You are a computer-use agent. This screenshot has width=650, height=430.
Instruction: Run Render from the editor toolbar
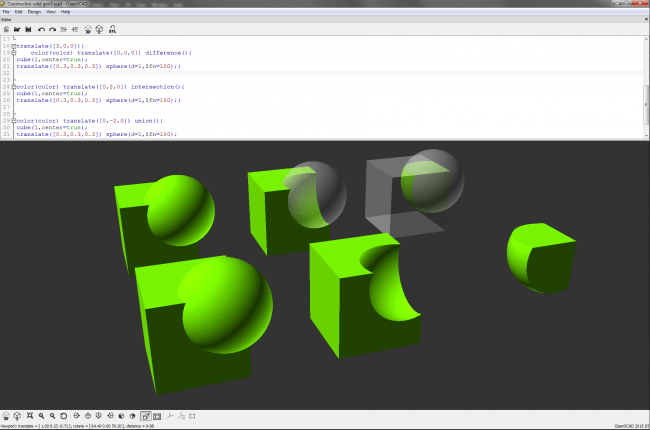pyautogui.click(x=99, y=29)
